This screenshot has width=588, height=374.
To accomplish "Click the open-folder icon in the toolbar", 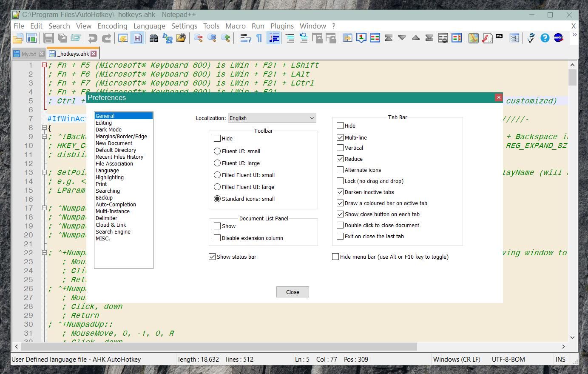I will click(18, 38).
